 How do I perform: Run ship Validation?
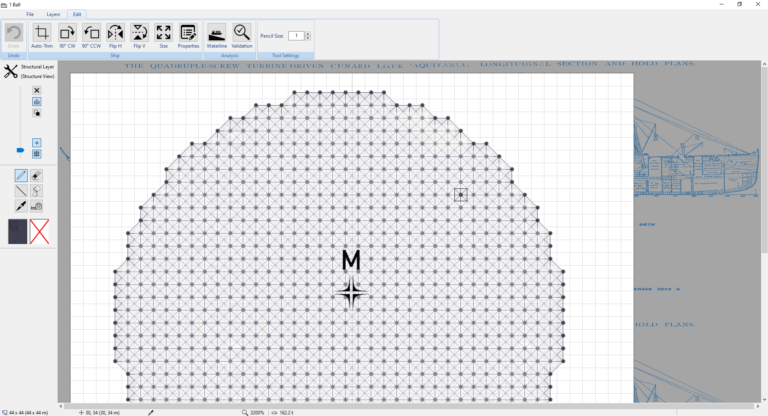[242, 36]
